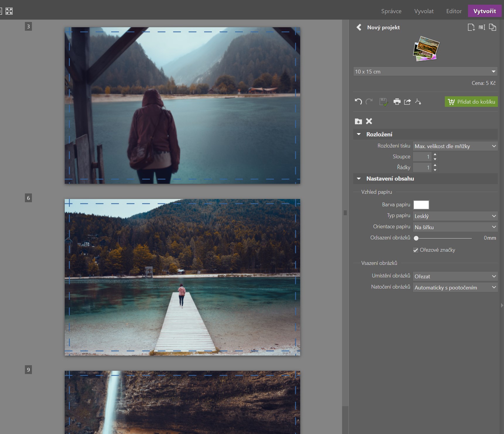
Task: Click the PDF export icon
Action: (x=418, y=102)
